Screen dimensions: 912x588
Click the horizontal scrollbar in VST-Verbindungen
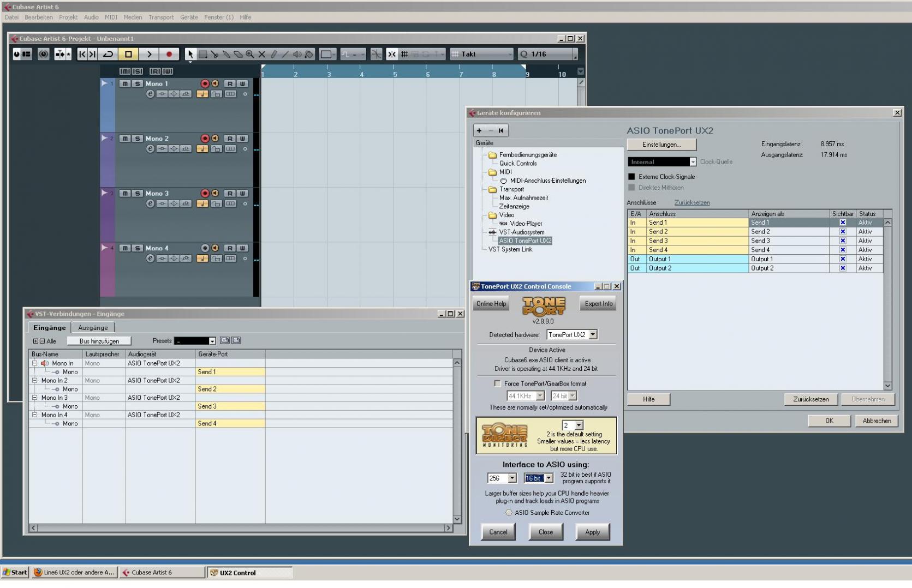[x=241, y=527]
